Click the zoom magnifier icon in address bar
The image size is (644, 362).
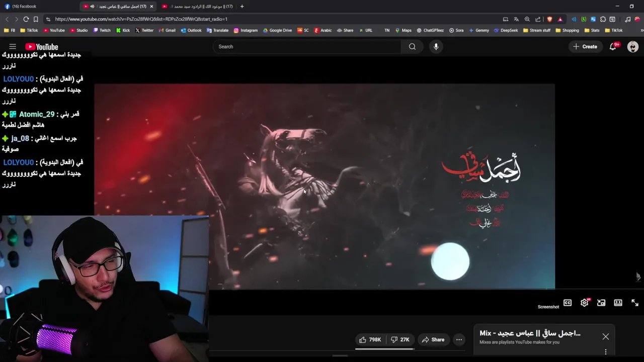point(527,19)
